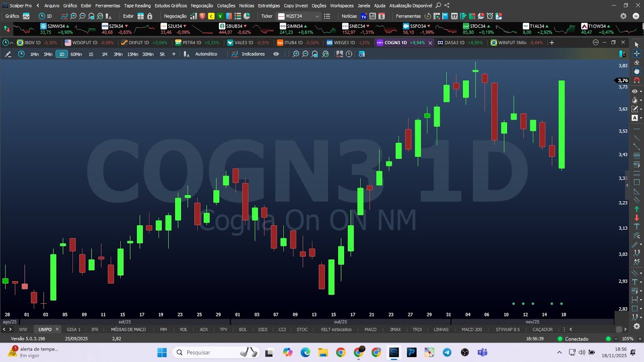Select the 30Min timeframe
The height and width of the screenshot is (362, 644).
click(x=148, y=54)
